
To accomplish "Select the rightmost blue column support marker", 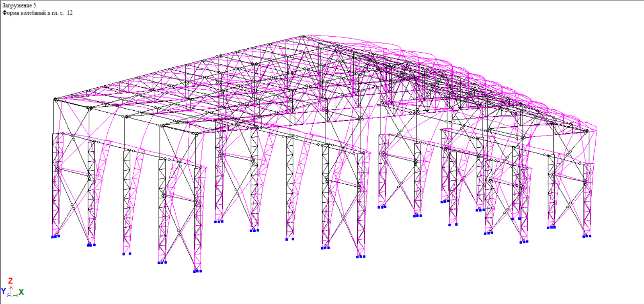I will (x=590, y=236).
